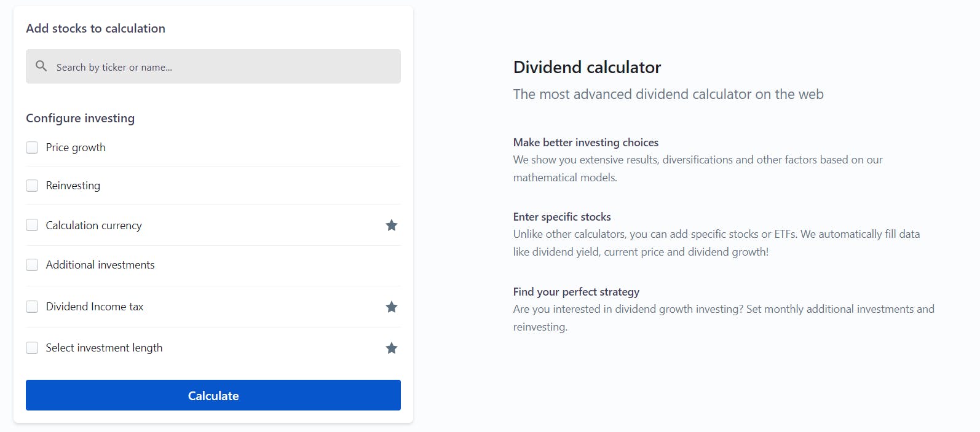This screenshot has width=980, height=432.
Task: Click the Price growth label text
Action: (76, 147)
